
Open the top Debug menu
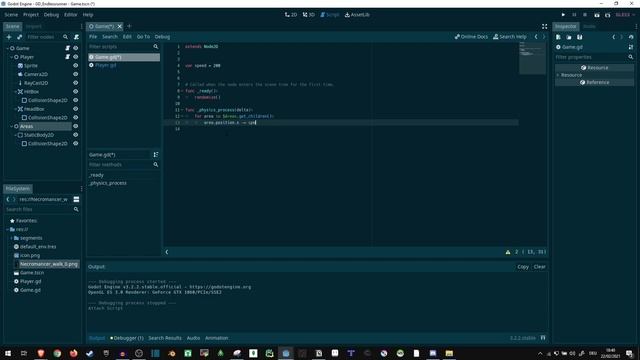point(51,15)
